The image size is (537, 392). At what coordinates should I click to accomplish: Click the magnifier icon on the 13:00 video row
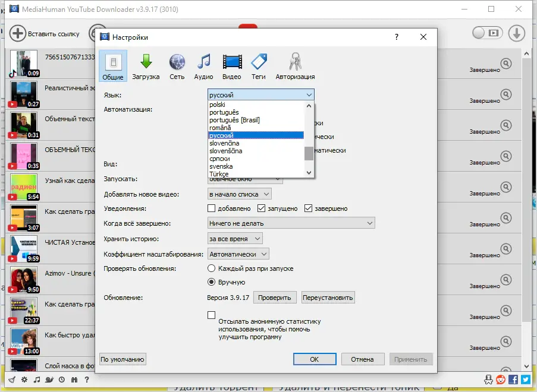(506, 342)
